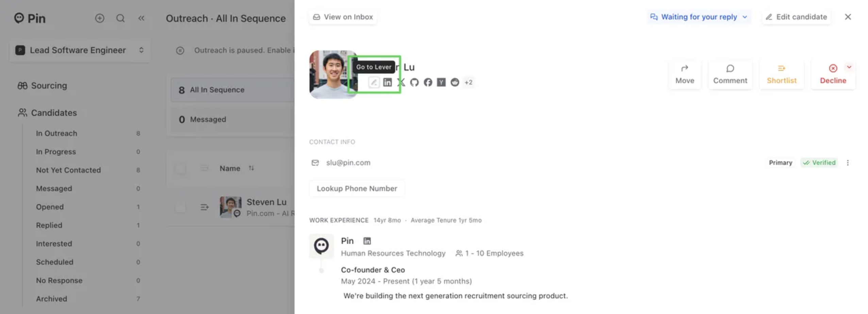Collapse the sidebar with double-chevron icon
The image size is (868, 314).
(x=141, y=18)
